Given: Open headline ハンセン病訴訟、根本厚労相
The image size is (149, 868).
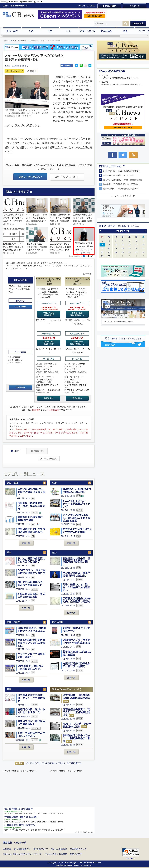Looking at the screenshot, I should pyautogui.click(x=76, y=574).
